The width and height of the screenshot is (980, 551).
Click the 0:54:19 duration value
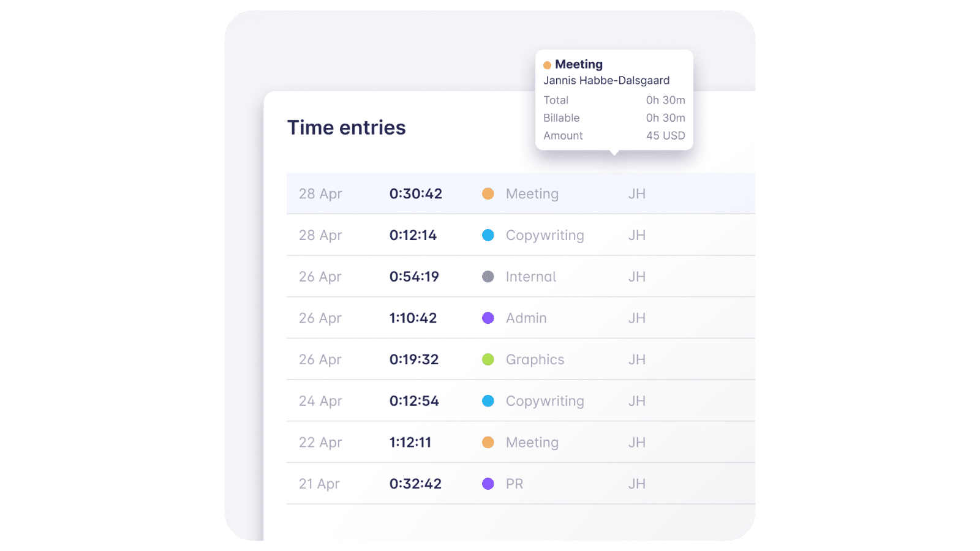tap(414, 277)
